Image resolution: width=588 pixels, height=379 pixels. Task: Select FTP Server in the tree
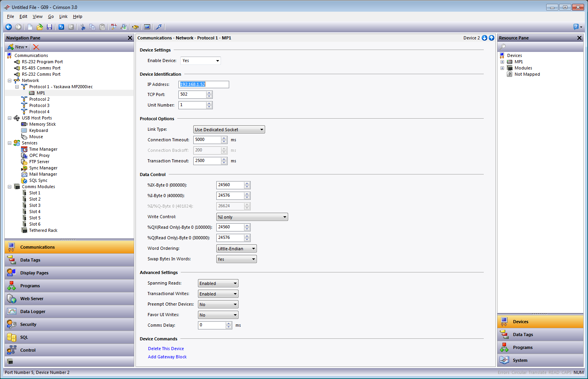(39, 162)
